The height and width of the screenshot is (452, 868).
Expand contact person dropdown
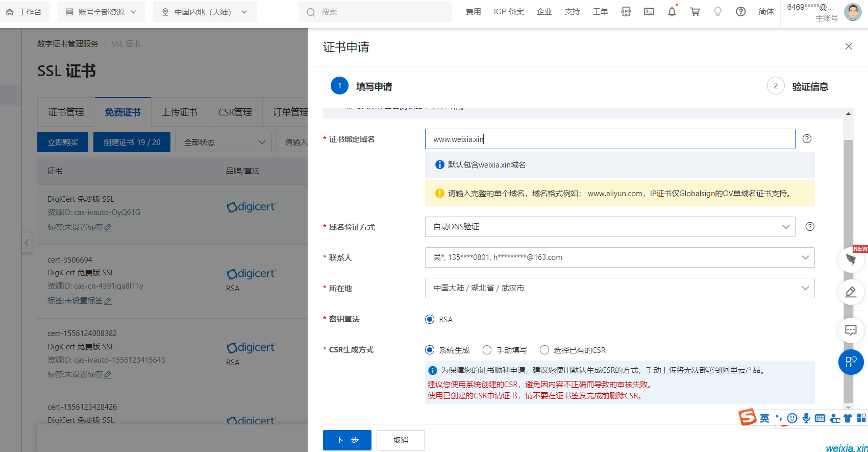pyautogui.click(x=619, y=257)
